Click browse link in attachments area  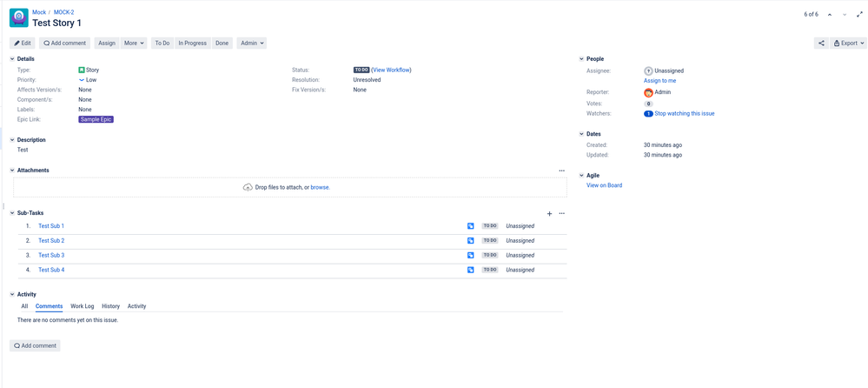(320, 187)
